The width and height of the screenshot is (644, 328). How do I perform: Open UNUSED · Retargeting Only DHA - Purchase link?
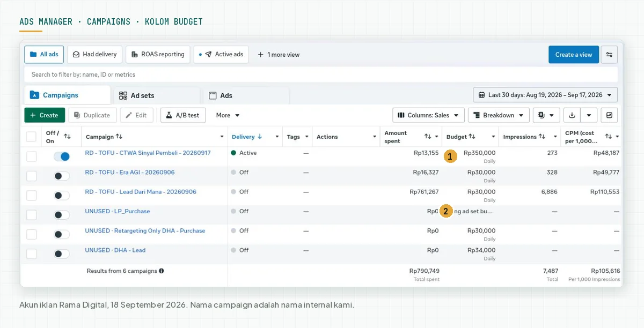pos(145,231)
